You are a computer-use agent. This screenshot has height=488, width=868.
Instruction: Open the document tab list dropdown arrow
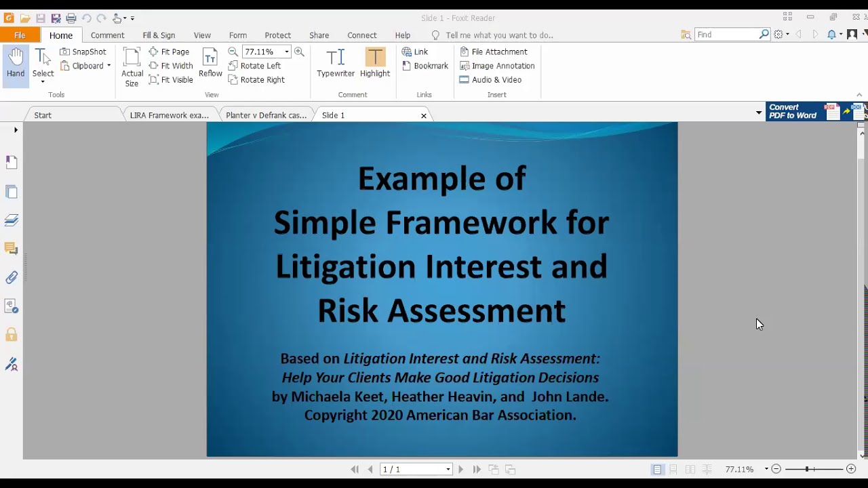tap(759, 113)
